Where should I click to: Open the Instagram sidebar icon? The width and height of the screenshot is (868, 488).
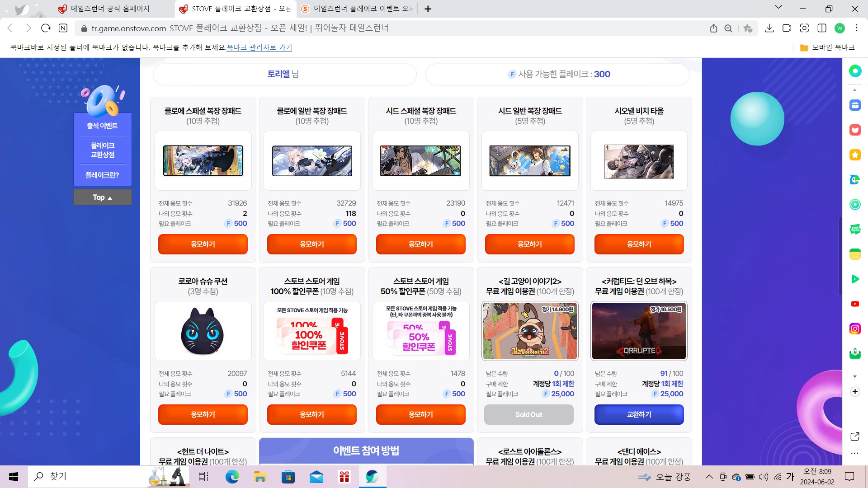tap(855, 328)
